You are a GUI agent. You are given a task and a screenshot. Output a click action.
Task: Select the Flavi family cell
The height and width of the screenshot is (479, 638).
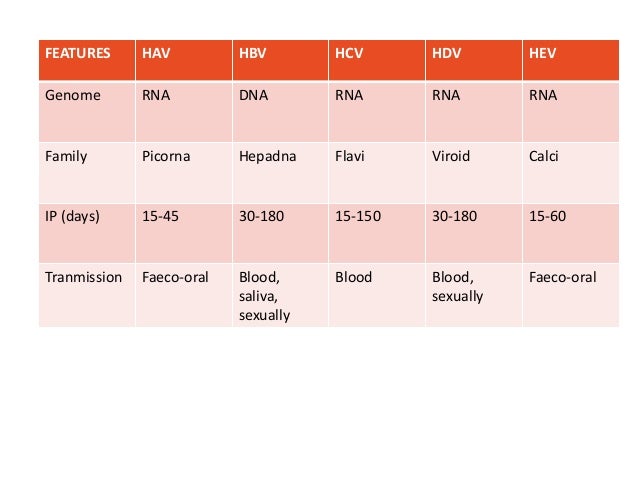pyautogui.click(x=377, y=173)
